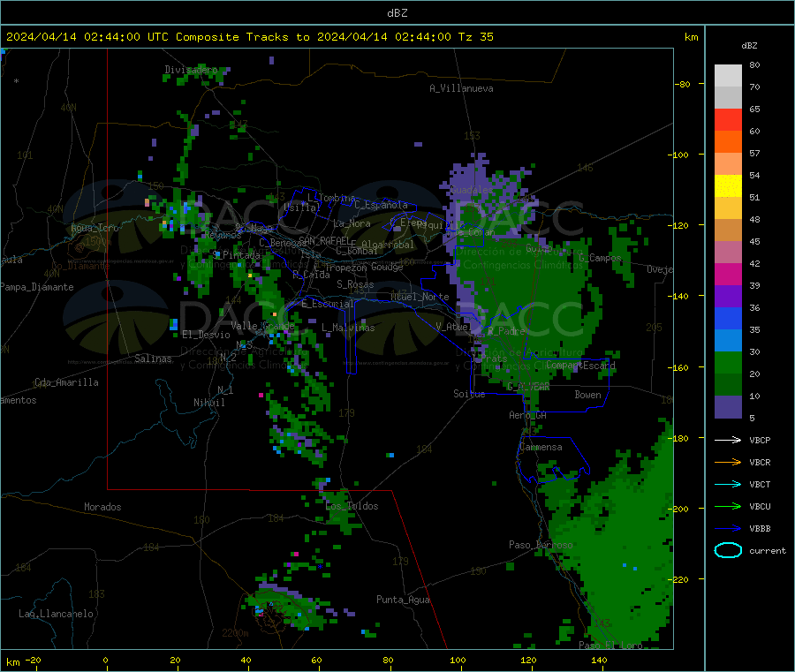Screen dimensions: 795x672
Task: Click the '-20' tick on the horizontal km axis
Action: pos(34,660)
